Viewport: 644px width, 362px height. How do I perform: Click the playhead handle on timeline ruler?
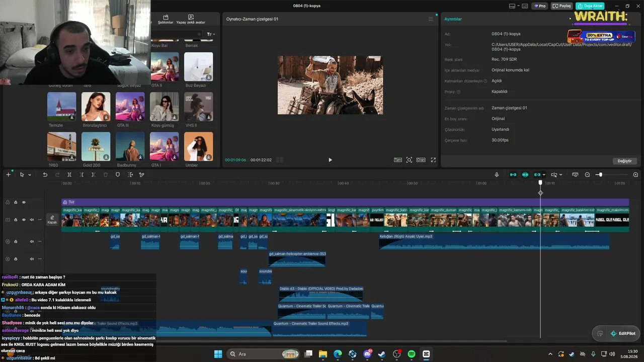540,183
